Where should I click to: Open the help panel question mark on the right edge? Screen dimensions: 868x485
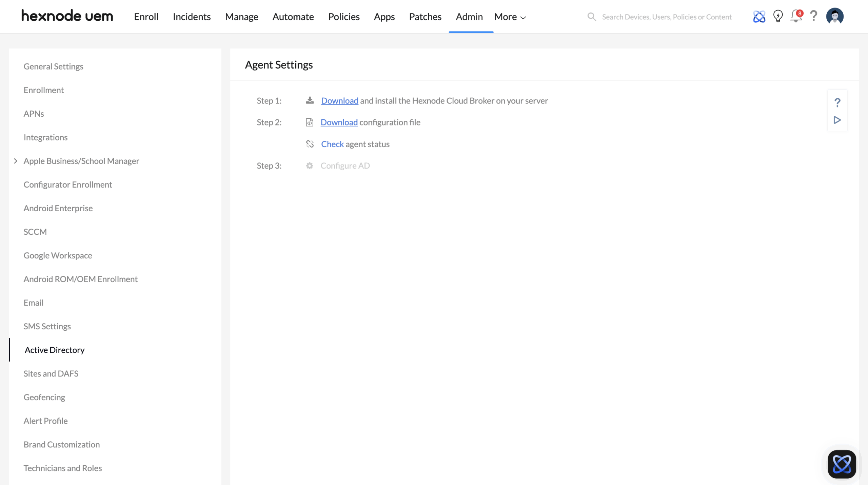pos(837,102)
